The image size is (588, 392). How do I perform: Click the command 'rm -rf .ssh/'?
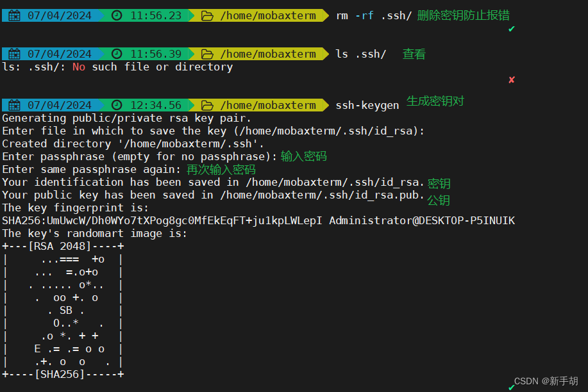click(x=374, y=16)
